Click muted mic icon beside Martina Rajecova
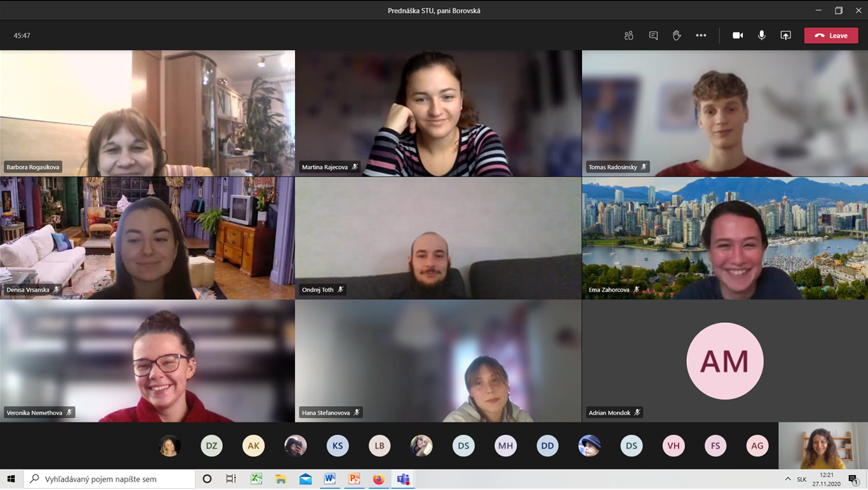The image size is (868, 490). pyautogui.click(x=355, y=167)
